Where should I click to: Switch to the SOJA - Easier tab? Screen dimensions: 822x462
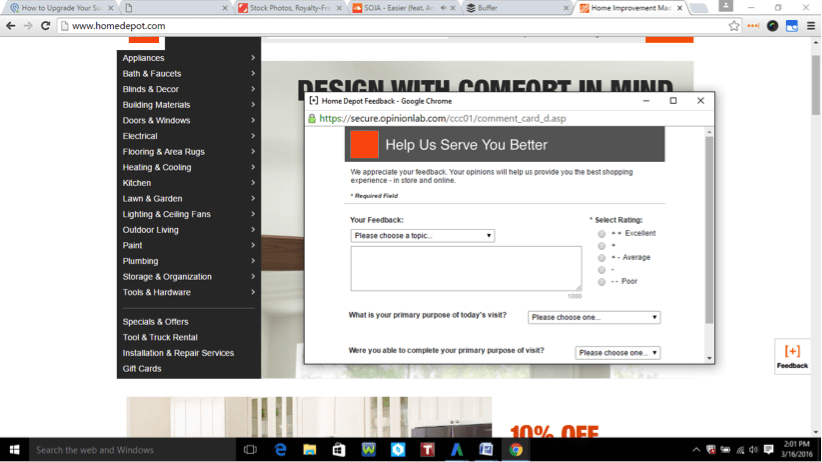pyautogui.click(x=404, y=8)
